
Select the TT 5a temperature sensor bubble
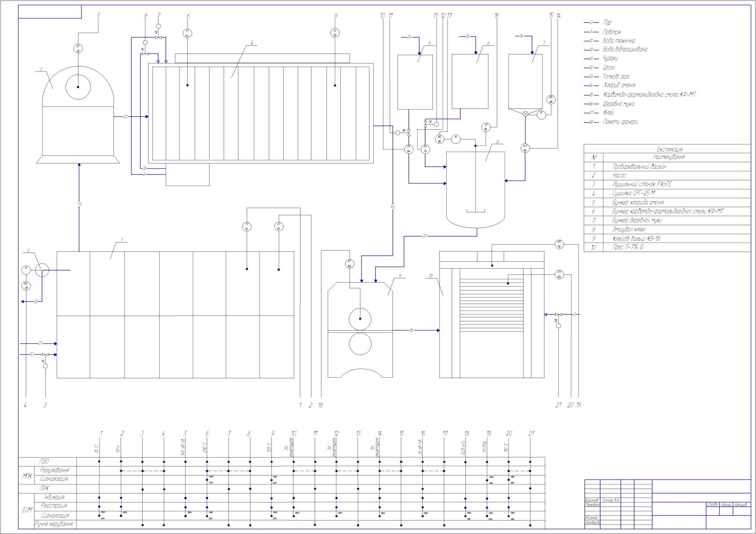click(x=335, y=32)
